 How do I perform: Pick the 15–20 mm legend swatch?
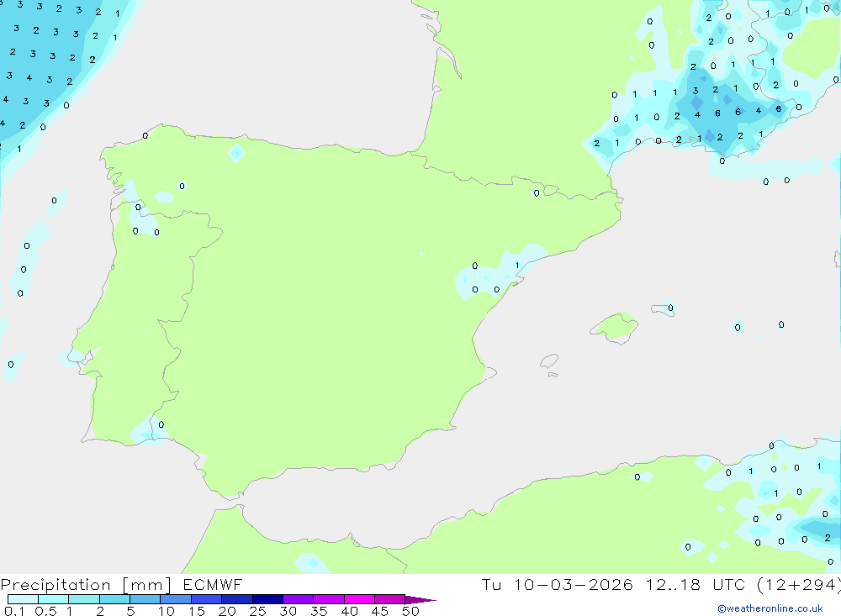tap(206, 599)
